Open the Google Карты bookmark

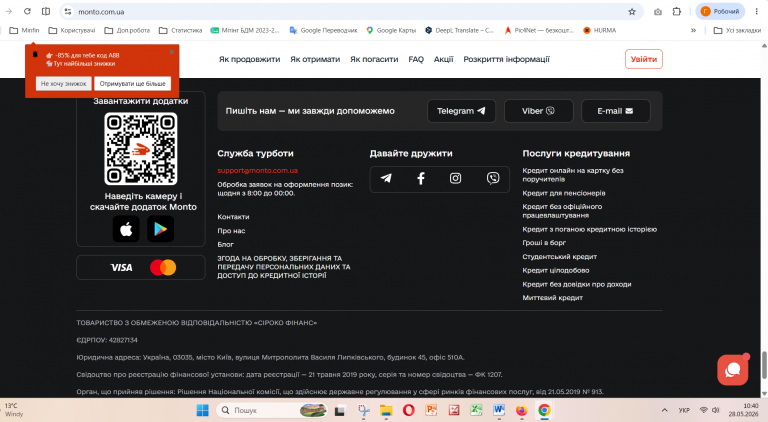tap(391, 30)
